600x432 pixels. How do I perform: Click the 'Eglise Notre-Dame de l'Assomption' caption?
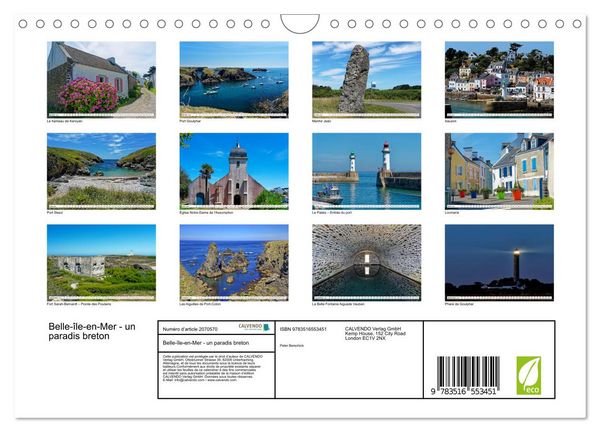tap(206, 213)
